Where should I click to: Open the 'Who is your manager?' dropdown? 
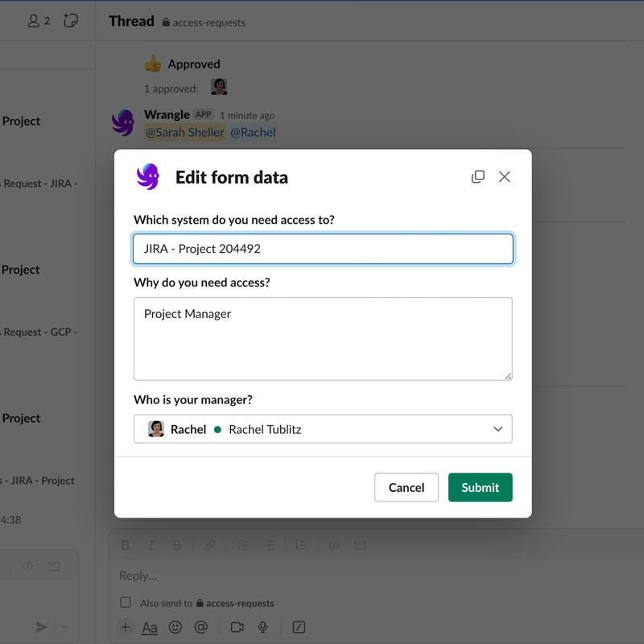[323, 429]
